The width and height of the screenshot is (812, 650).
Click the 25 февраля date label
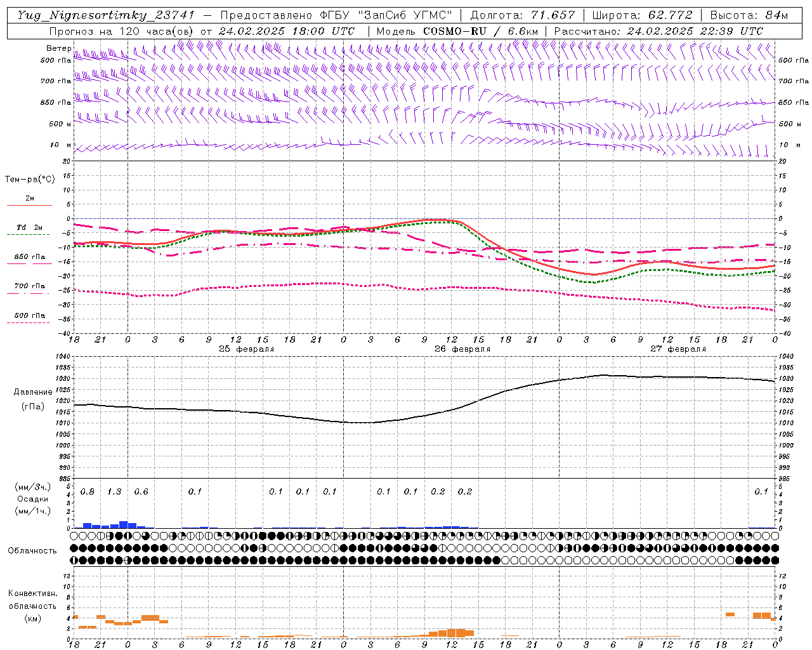pyautogui.click(x=247, y=349)
